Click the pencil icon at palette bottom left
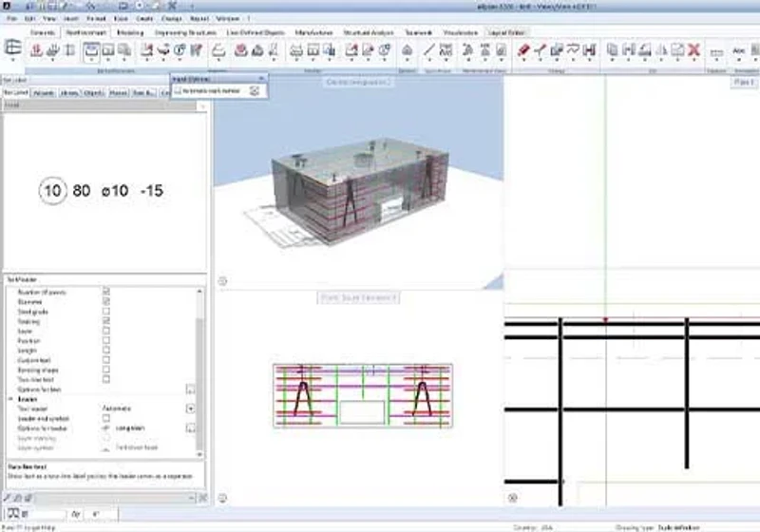The image size is (760, 532). 8,498
